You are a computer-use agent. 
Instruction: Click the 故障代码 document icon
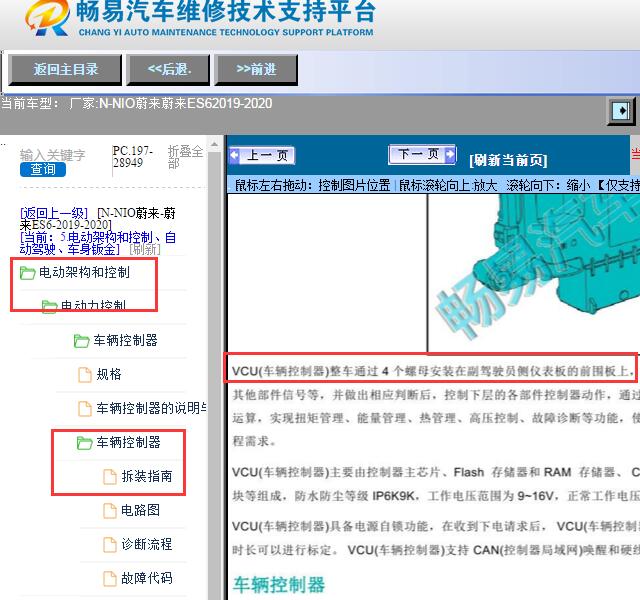[x=109, y=578]
